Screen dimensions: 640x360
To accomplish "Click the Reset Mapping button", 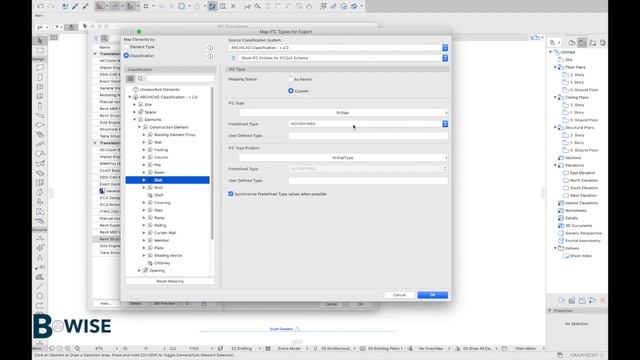I will point(170,281).
